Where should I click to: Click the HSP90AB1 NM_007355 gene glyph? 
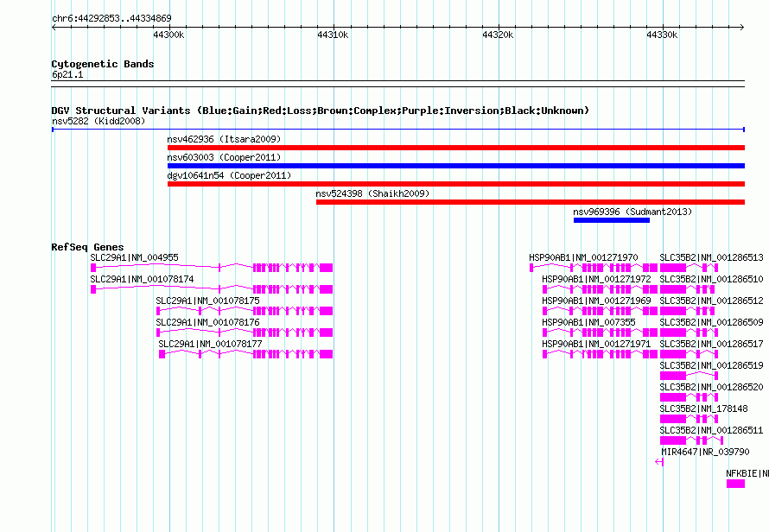pyautogui.click(x=600, y=332)
